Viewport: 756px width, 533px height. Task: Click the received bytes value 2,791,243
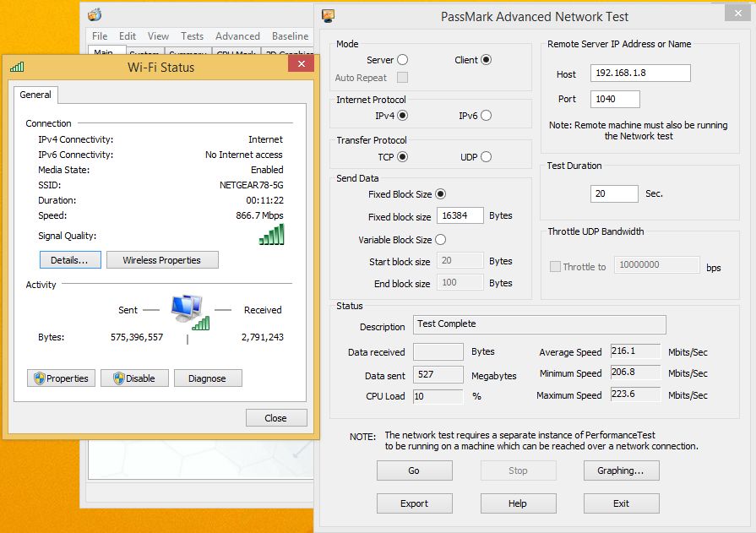[263, 337]
